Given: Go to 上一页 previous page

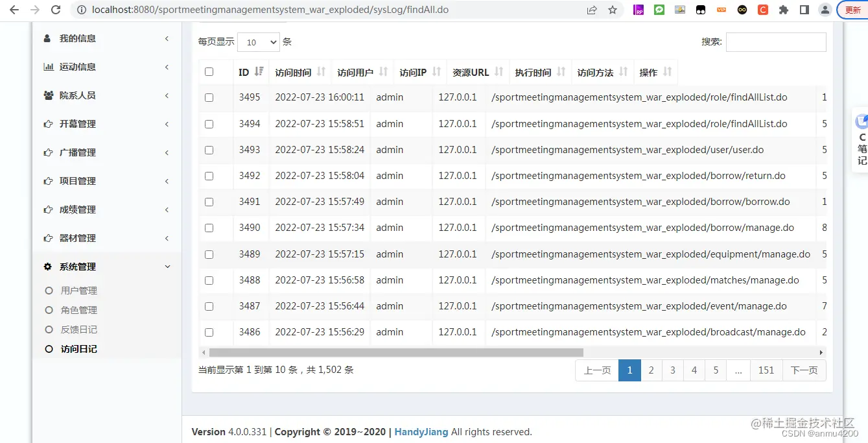Looking at the screenshot, I should 597,370.
